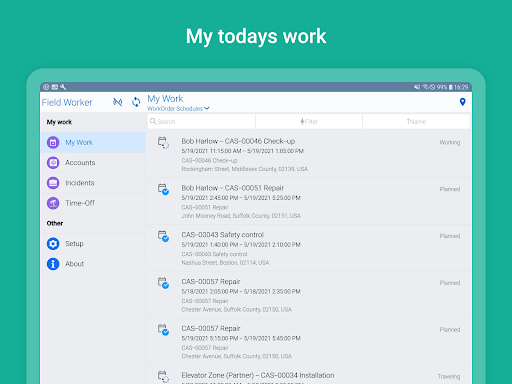This screenshot has height=384, width=512.
Task: Click the Field Worker app title
Action: tap(67, 102)
